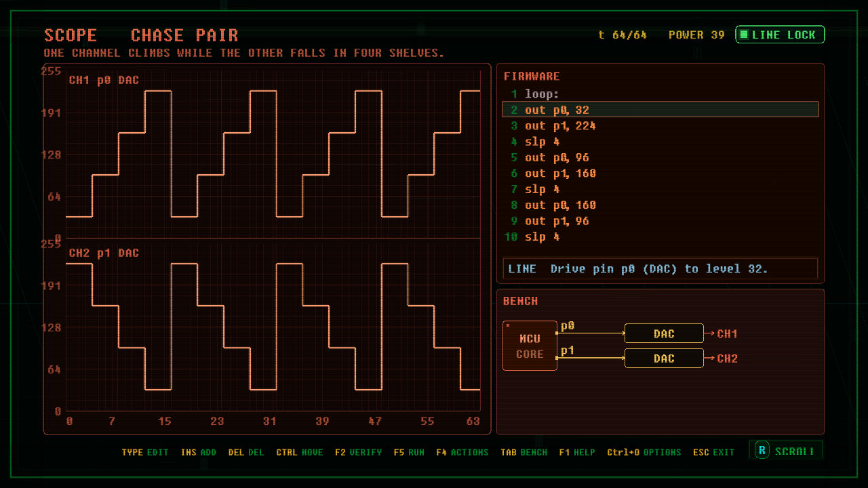Viewport: 868px width, 488px height.
Task: Click the R SCROLL button
Action: pos(786,450)
